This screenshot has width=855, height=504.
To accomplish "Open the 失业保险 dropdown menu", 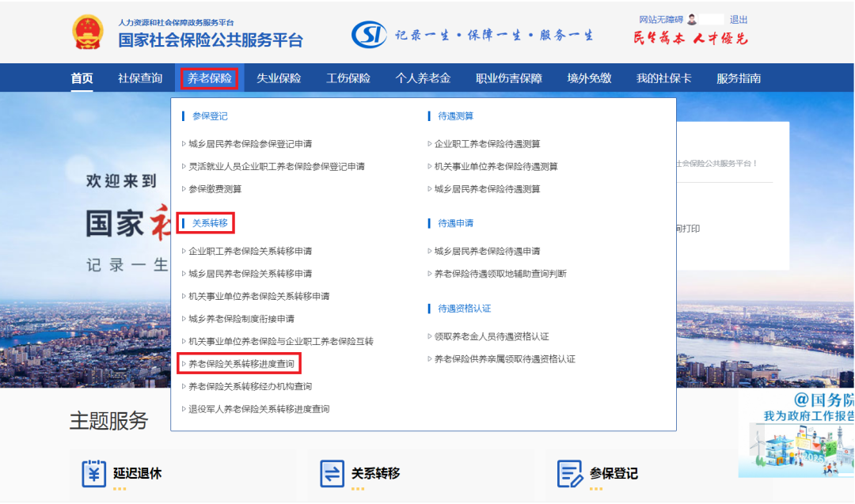I will point(279,78).
